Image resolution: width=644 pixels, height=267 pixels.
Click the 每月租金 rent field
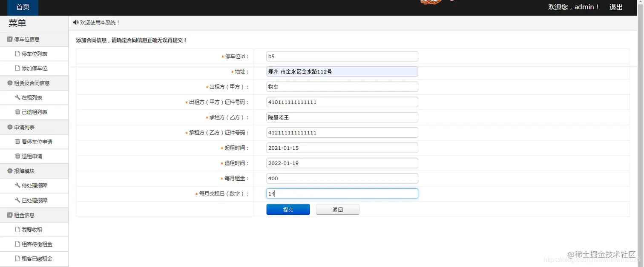342,179
